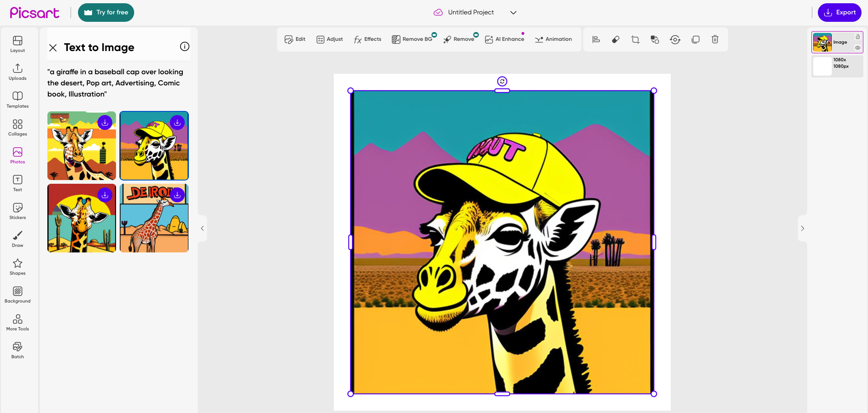Select the Image layer

[x=837, y=42]
